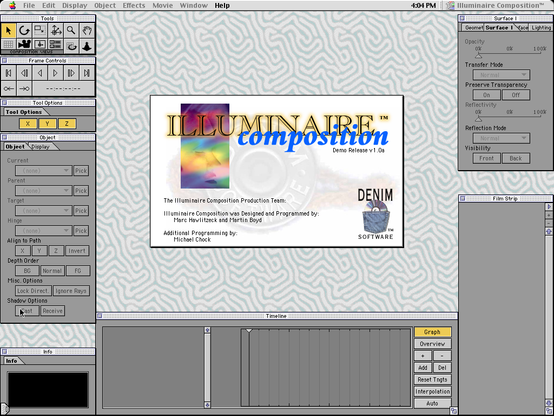Switch to the Geometry tab
Image resolution: width=554 pixels, height=416 pixels.
473,28
